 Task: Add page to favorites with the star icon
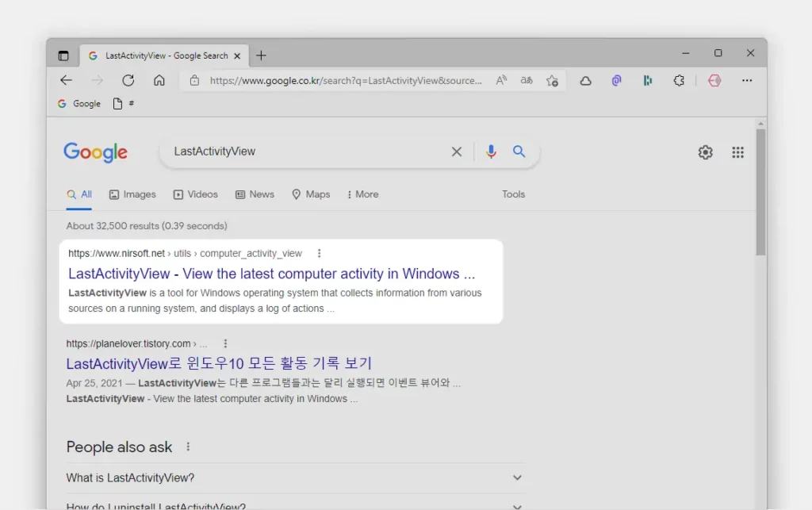(553, 80)
